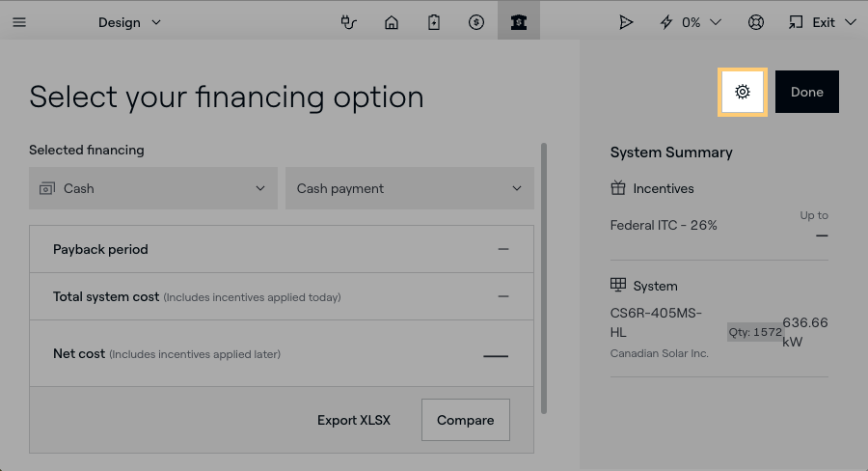The image size is (868, 471).
Task: Click the battery storage icon in toolbar
Action: [x=434, y=22]
